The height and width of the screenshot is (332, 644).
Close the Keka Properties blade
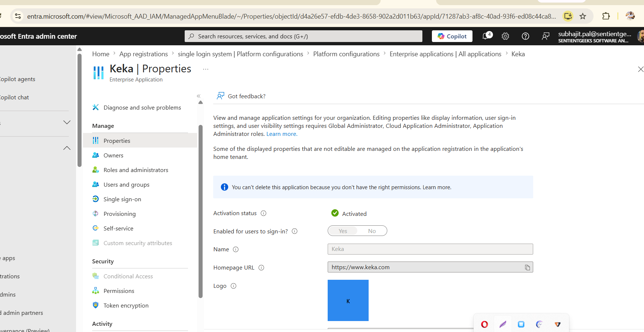[x=640, y=69]
